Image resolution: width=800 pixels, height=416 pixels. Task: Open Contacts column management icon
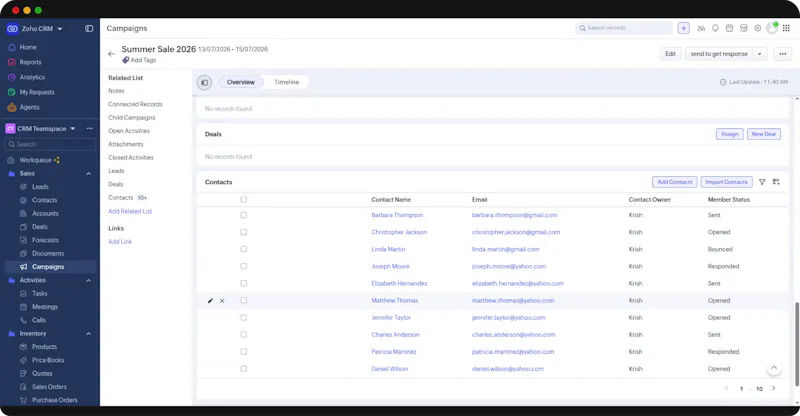776,182
